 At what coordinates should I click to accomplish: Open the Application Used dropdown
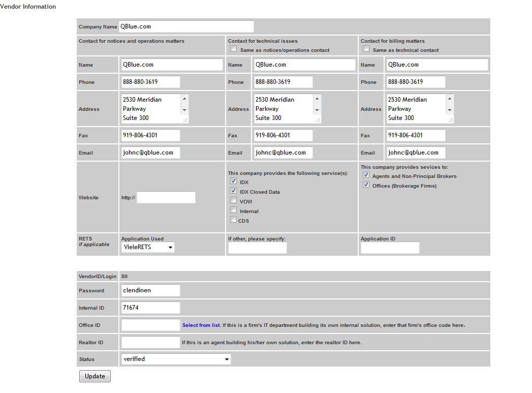148,247
